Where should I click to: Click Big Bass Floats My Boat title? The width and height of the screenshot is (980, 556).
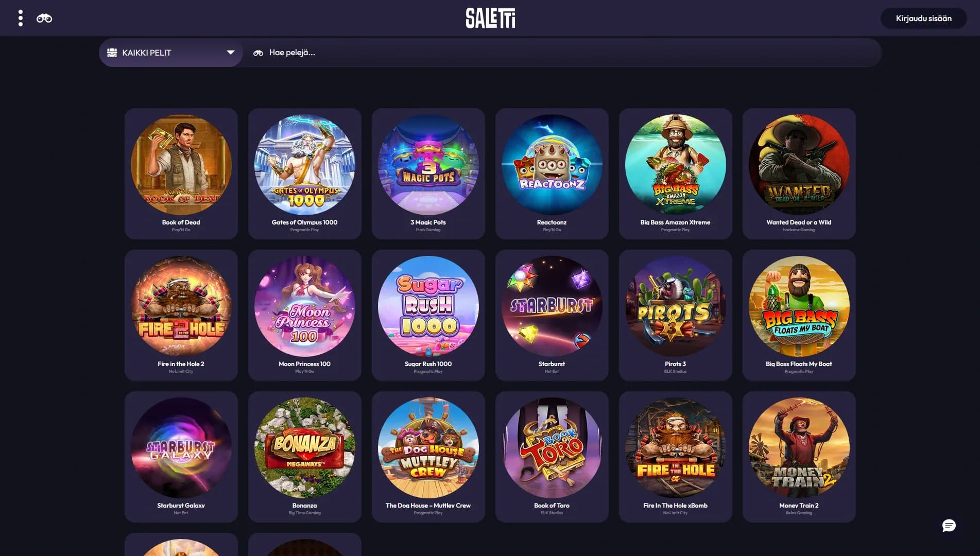(799, 364)
